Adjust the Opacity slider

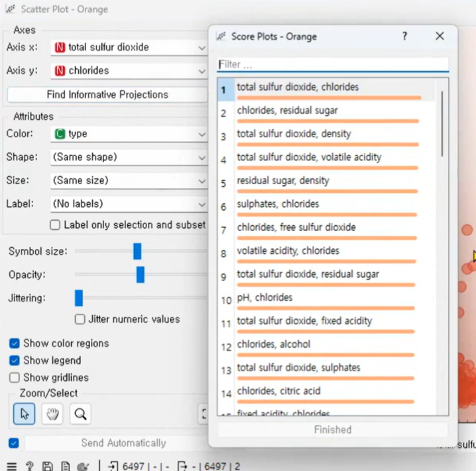[x=141, y=274]
